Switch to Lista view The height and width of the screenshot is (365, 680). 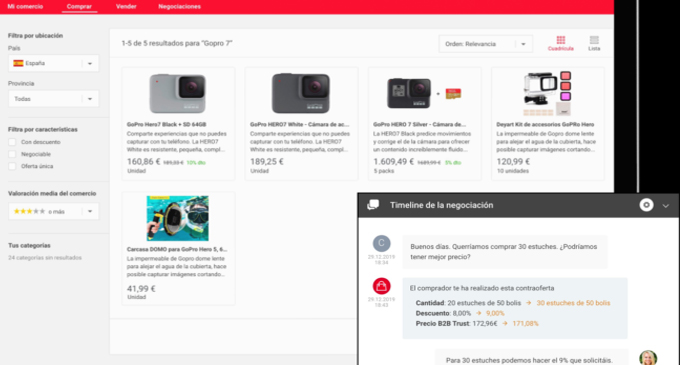point(594,43)
